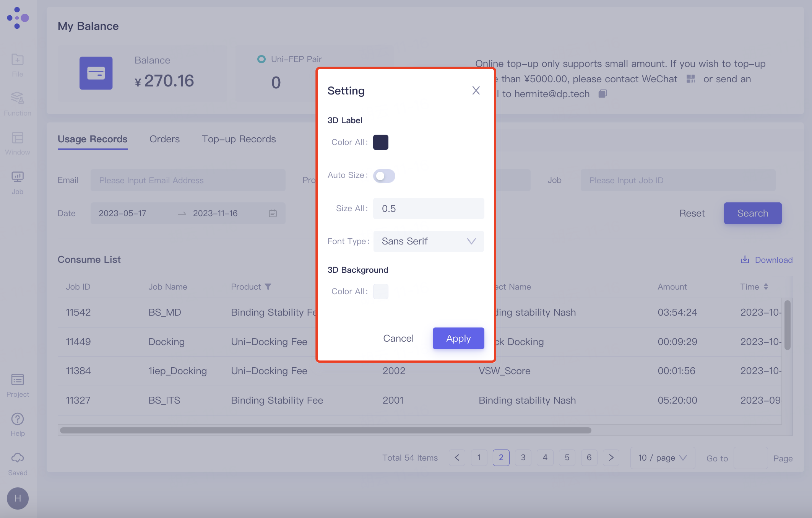Expand the Font Type Sans Serif dropdown

[428, 241]
